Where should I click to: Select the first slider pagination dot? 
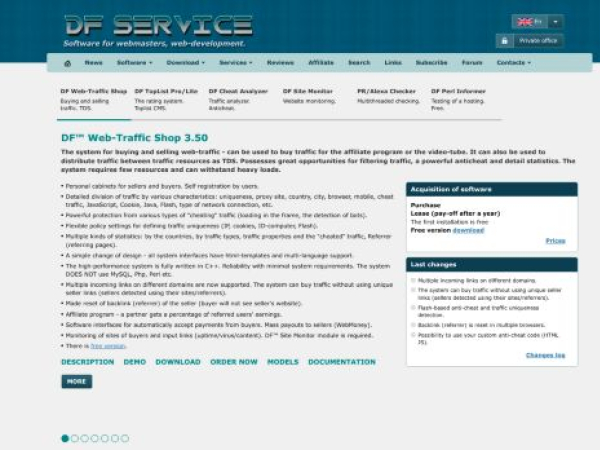65,439
